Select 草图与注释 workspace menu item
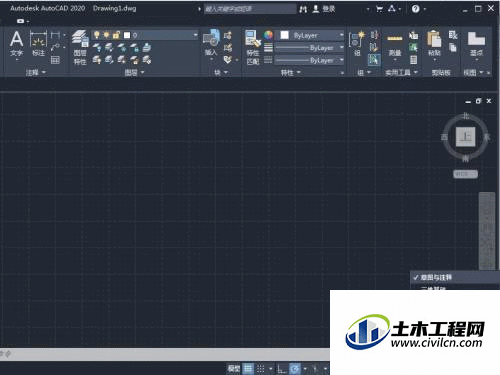Viewport: 500px width, 375px height. [x=455, y=277]
